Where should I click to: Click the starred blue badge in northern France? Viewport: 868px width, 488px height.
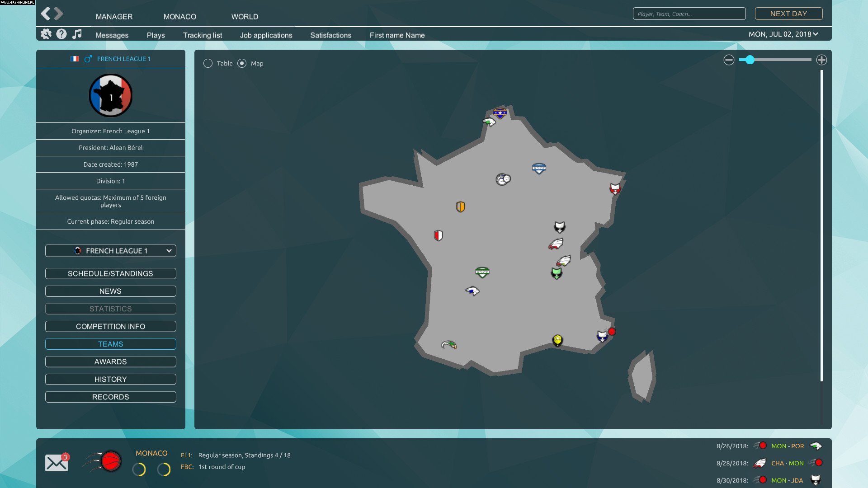(x=499, y=113)
